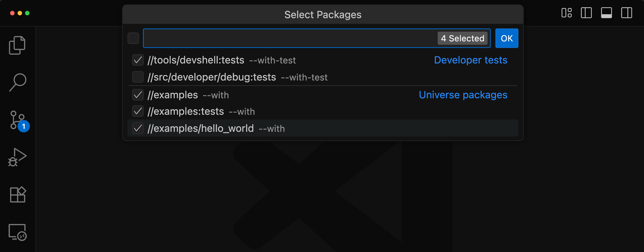The height and width of the screenshot is (252, 644).
Task: Toggle the select-all checkbox beside the search box
Action: (x=133, y=38)
